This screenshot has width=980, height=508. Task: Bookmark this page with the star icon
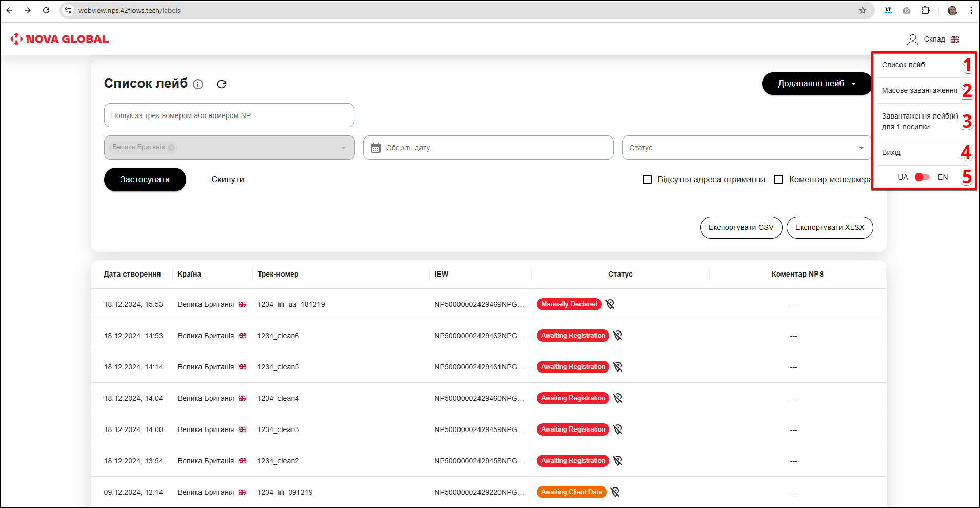(863, 10)
